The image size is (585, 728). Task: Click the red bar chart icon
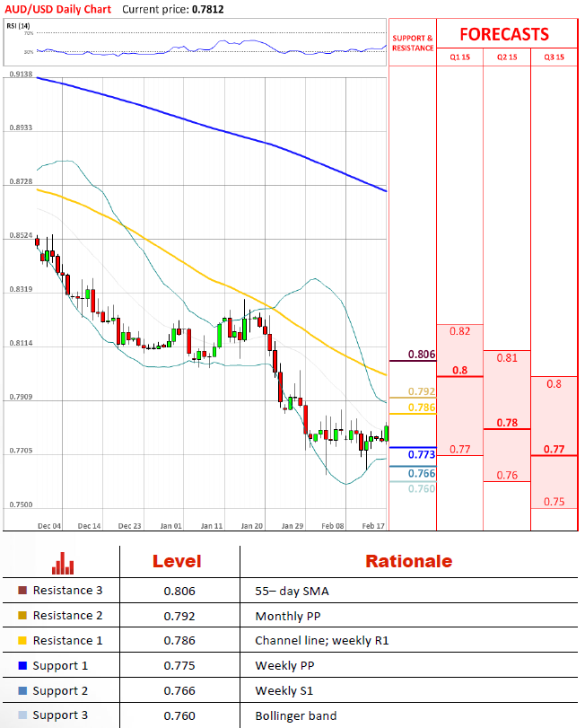click(x=63, y=563)
